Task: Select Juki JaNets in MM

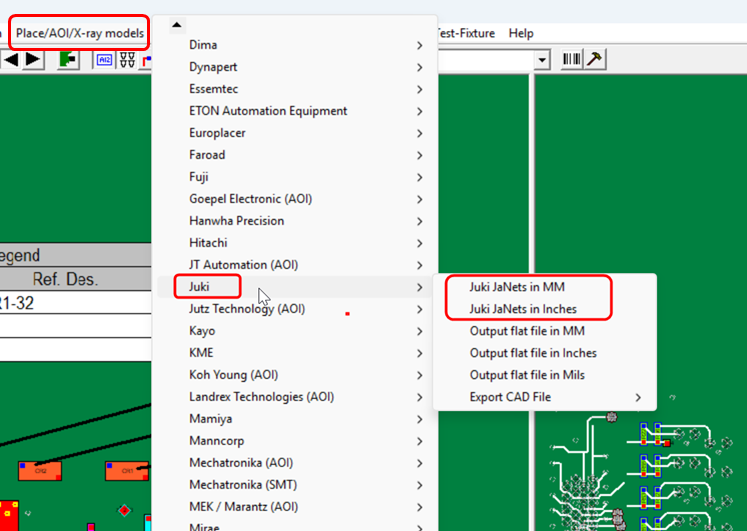Action: coord(517,287)
